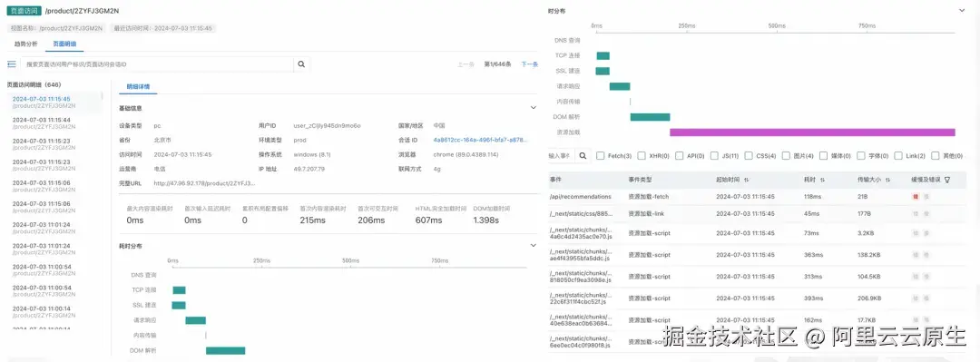Viewport: 980px width, 362px height.
Task: Click the 49.7.207.79 IP address value
Action: click(310, 169)
